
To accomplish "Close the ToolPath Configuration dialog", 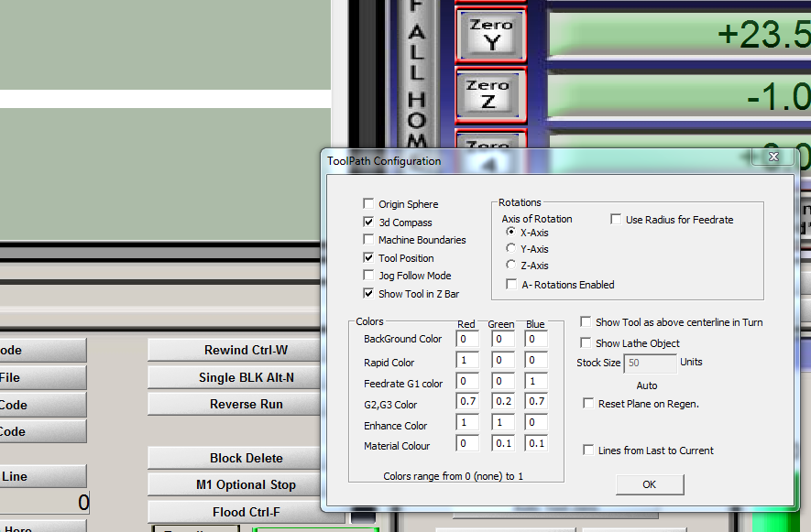I will [x=773, y=158].
